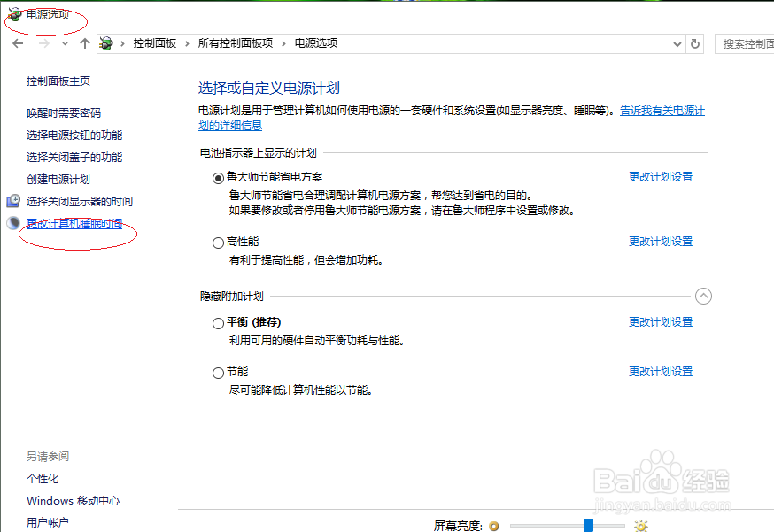Click the low brightness icon
Viewport: 774px width, 532px height.
tap(493, 526)
